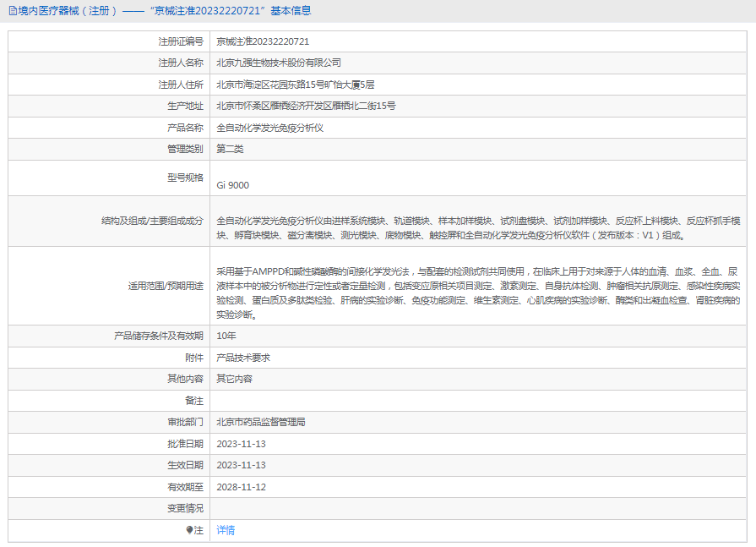This screenshot has height=547, width=756.
Task: Click the expiry date 2028-11-12
Action: (241, 487)
